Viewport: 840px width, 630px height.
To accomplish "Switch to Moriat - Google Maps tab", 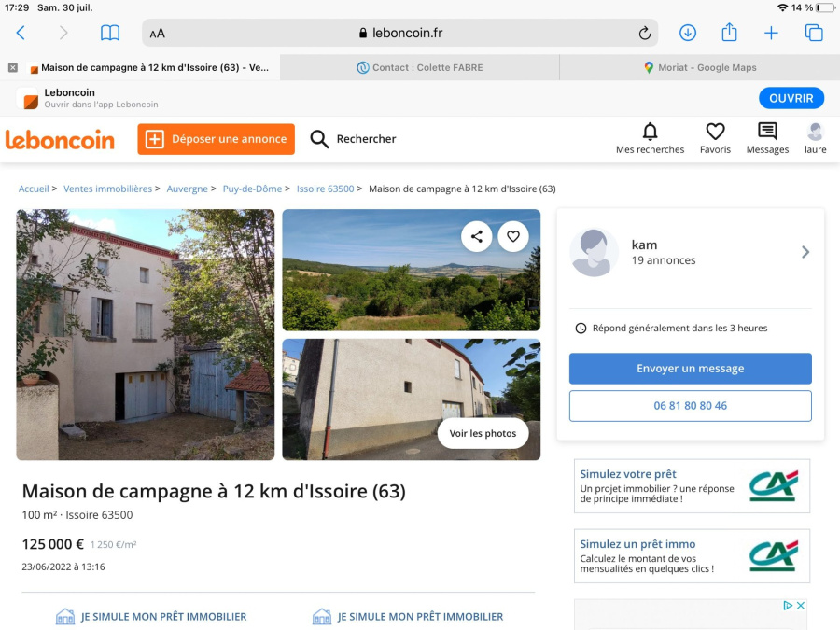I will 700,67.
